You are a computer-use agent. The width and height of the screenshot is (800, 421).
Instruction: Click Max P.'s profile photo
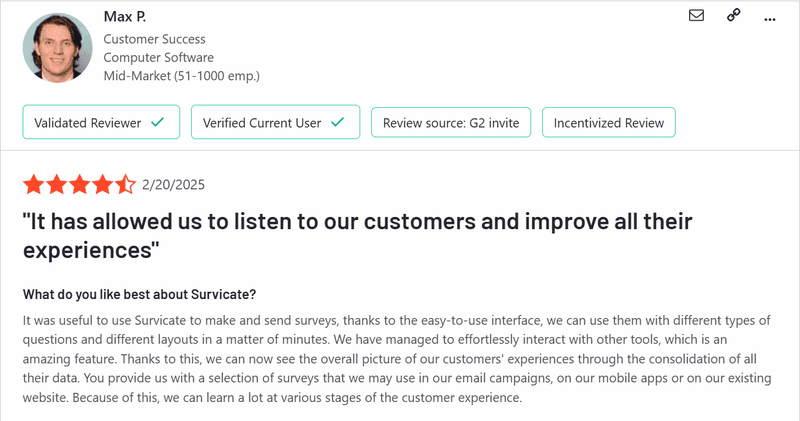57,47
